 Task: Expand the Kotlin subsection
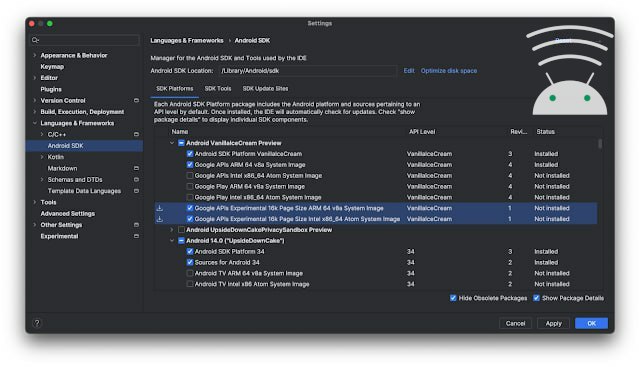(42, 157)
